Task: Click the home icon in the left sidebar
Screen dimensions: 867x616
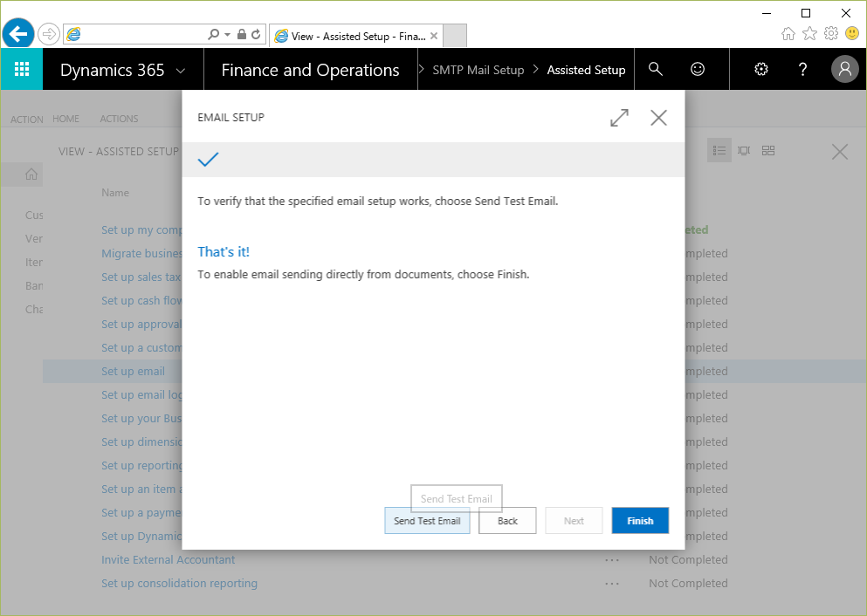Action: [31, 175]
